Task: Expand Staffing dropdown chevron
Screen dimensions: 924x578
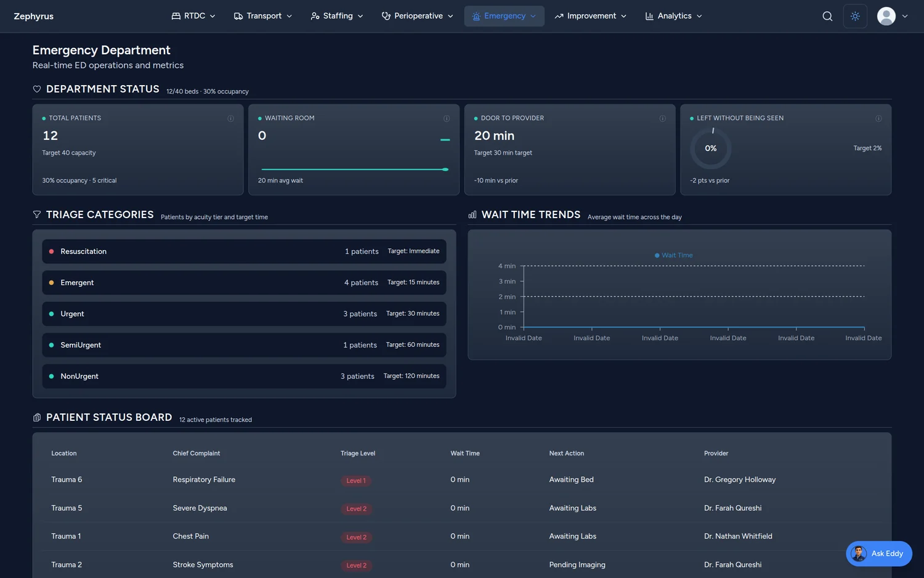Action: click(360, 16)
